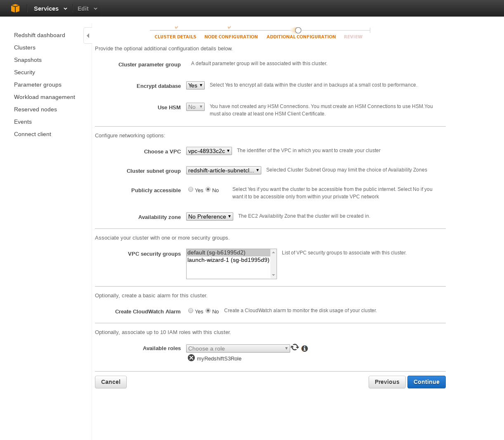This screenshot has height=440, width=504.
Task: Click the security groups list scroll-down arrow
Action: [x=273, y=275]
